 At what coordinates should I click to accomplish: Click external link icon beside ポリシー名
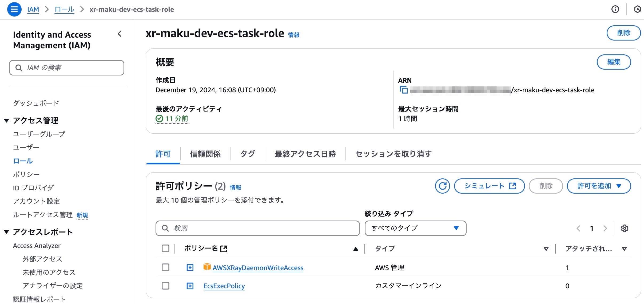coord(224,249)
